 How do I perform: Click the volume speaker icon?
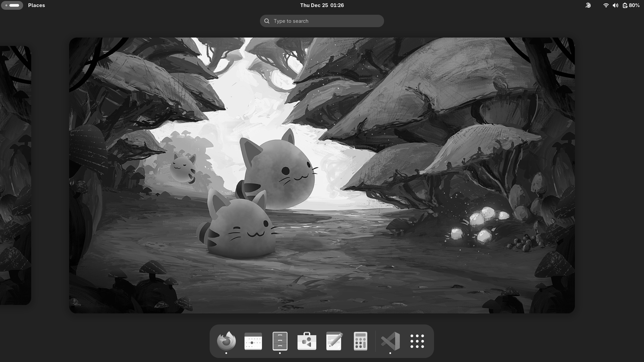pos(615,5)
